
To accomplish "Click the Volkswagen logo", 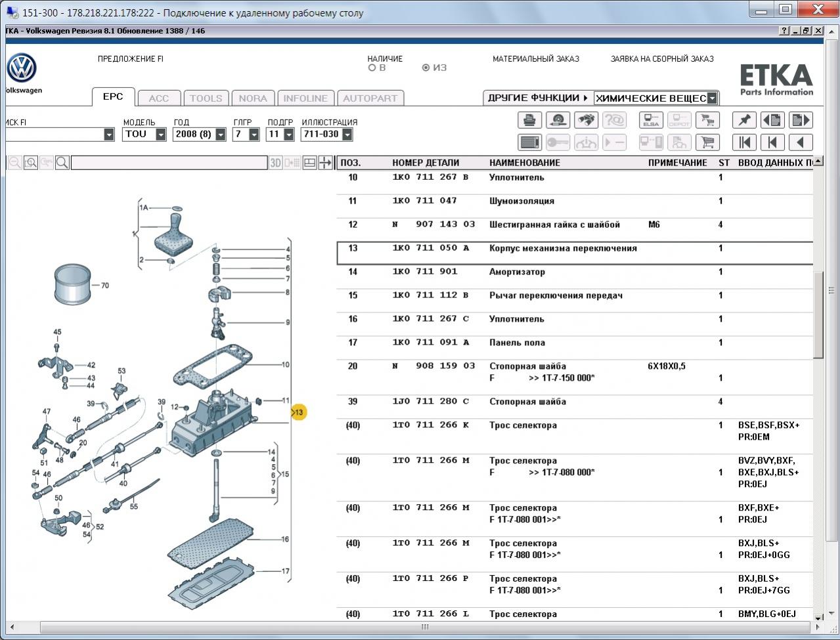I will point(22,68).
